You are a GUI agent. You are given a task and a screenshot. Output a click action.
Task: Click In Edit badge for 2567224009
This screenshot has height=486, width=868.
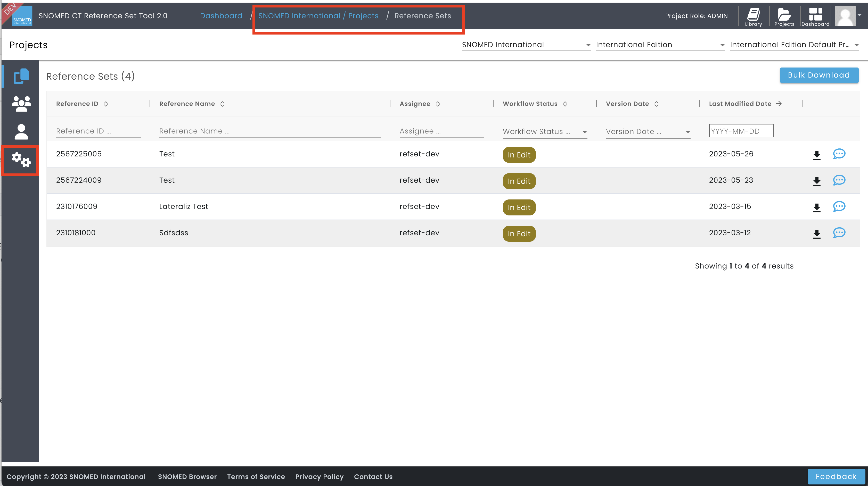519,181
